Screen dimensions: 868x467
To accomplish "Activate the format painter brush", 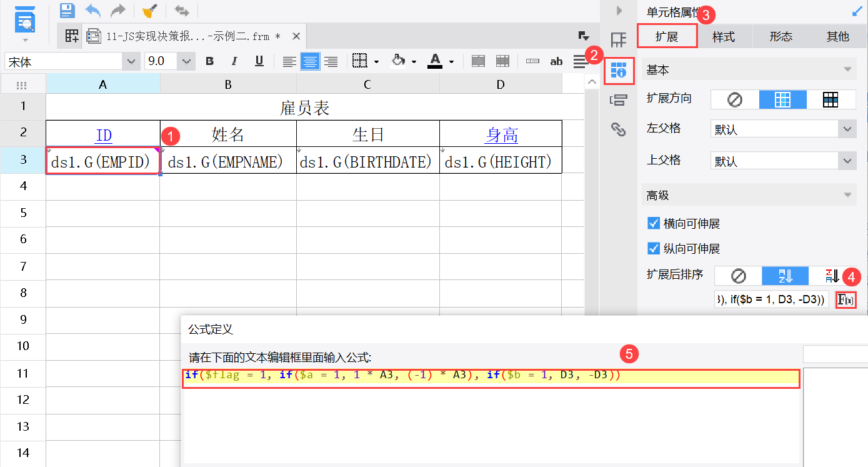I will coord(149,10).
